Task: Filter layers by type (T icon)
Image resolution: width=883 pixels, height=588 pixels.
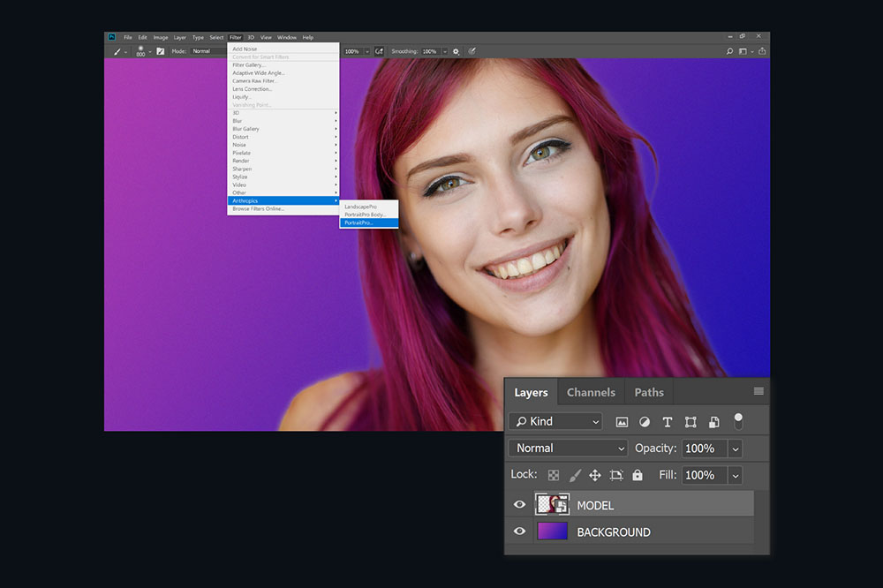Action: [668, 422]
